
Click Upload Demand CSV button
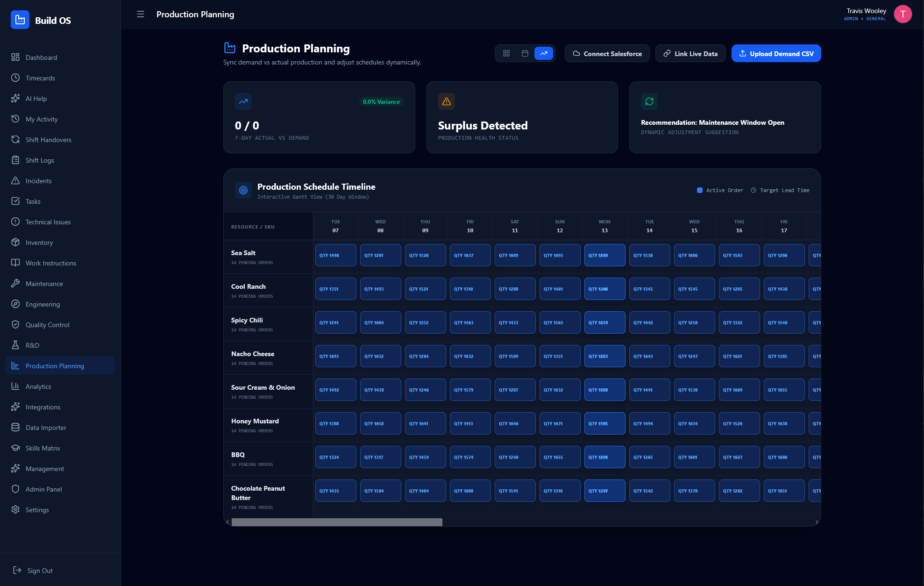click(776, 53)
